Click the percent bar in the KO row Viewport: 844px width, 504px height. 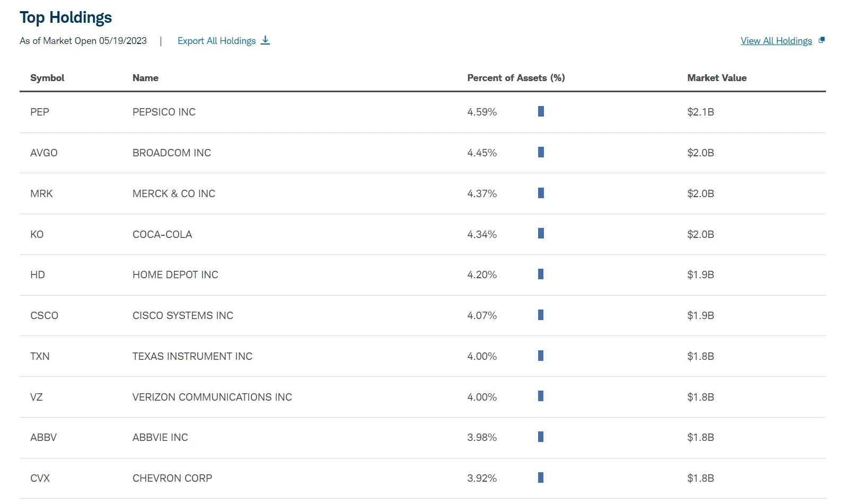(541, 233)
